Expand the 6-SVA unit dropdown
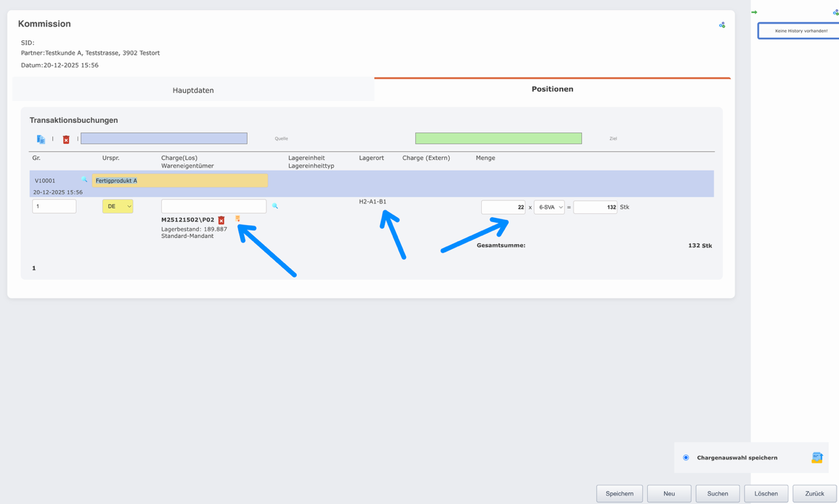 point(549,207)
